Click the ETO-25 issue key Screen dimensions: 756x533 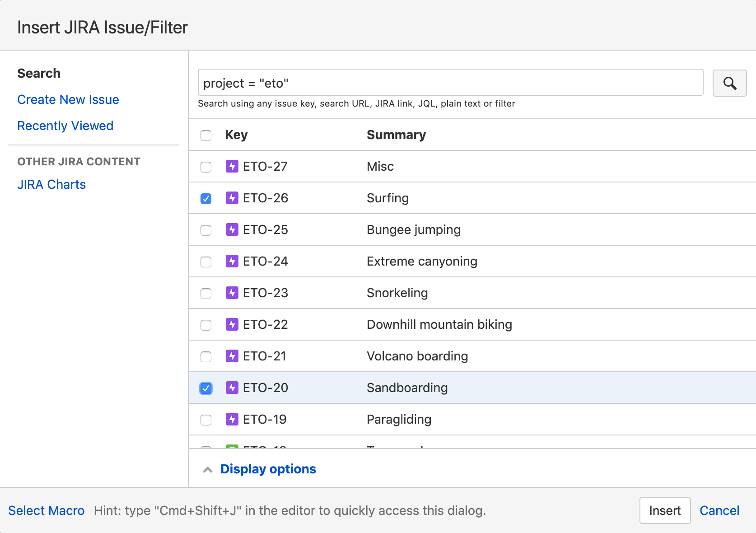tap(266, 229)
